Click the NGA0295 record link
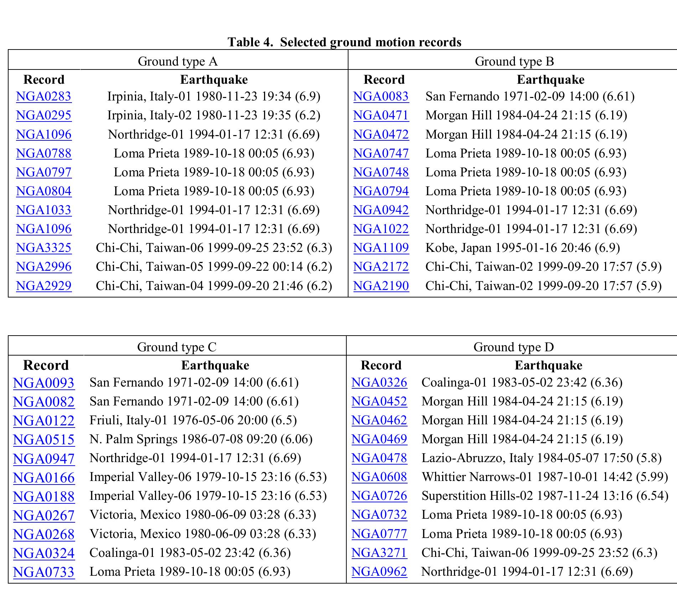The image size is (677, 616). (43, 115)
